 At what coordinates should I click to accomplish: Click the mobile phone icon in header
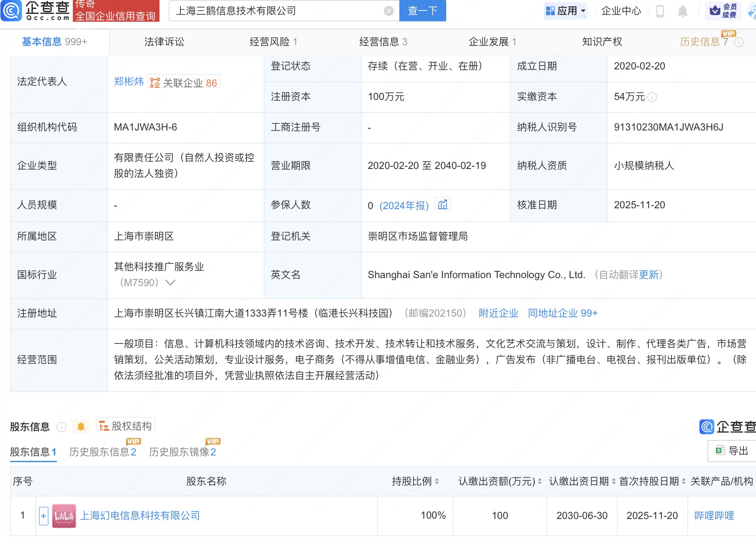click(x=660, y=11)
